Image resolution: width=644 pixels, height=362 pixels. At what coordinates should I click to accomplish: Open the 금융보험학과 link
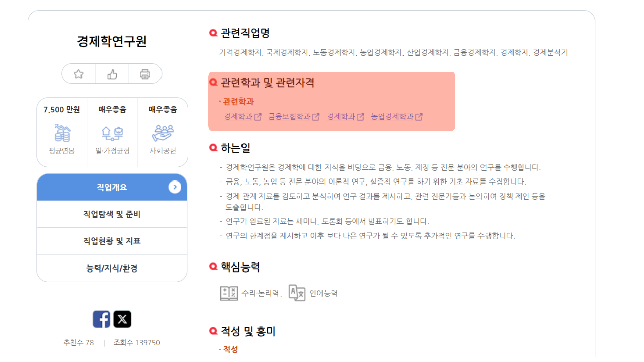coord(289,116)
